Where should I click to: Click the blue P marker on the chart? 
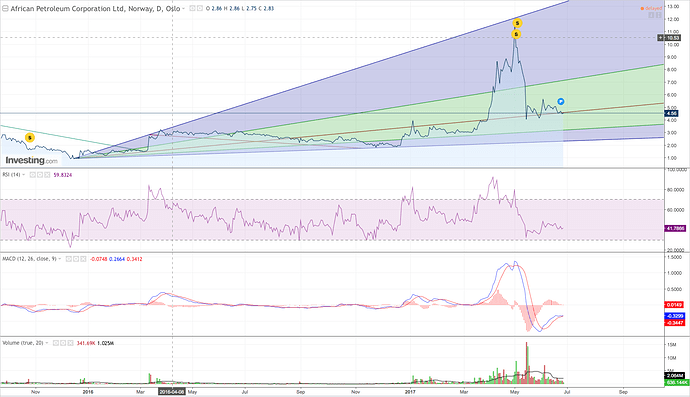click(561, 102)
